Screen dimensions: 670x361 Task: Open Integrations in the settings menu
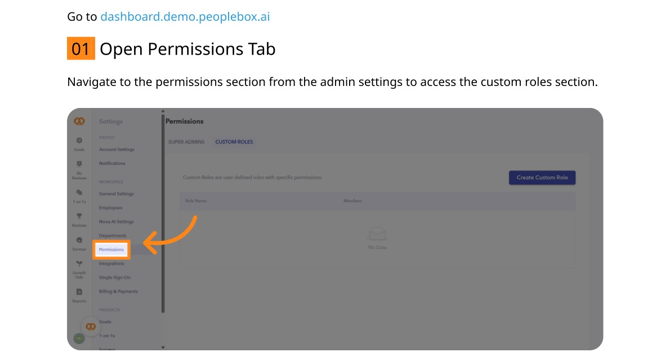tap(112, 264)
